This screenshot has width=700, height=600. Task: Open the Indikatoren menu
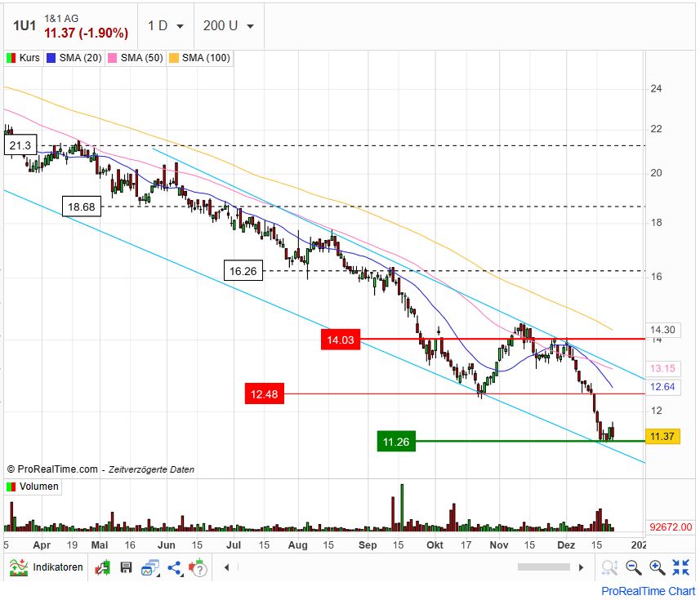pos(47,567)
